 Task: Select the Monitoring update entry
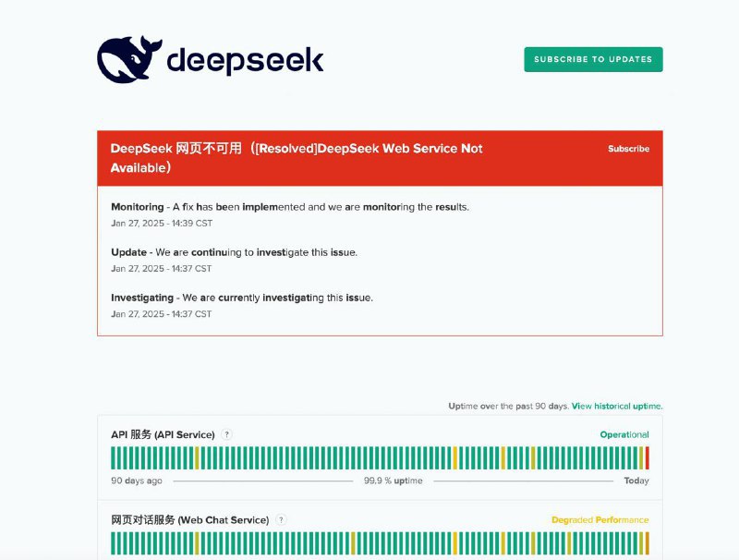pos(291,207)
